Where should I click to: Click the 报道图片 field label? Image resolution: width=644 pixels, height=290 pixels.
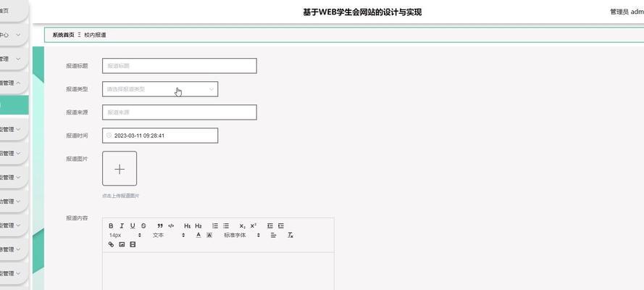tap(77, 159)
